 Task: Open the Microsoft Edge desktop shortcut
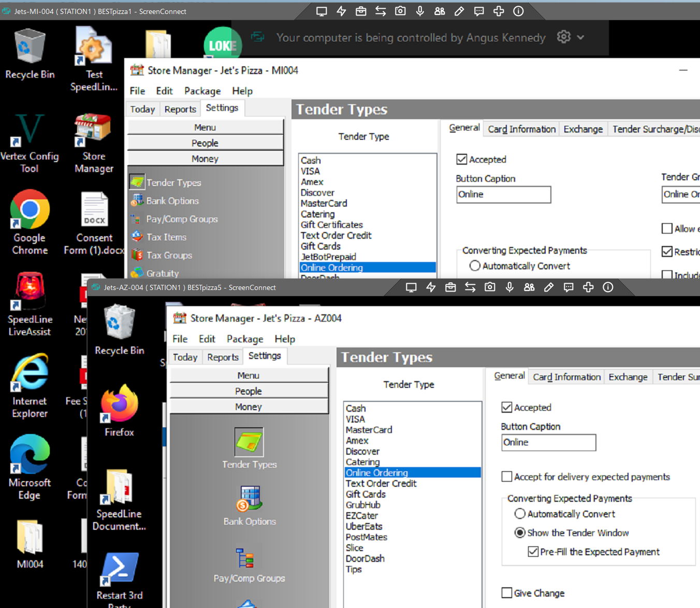coord(30,468)
